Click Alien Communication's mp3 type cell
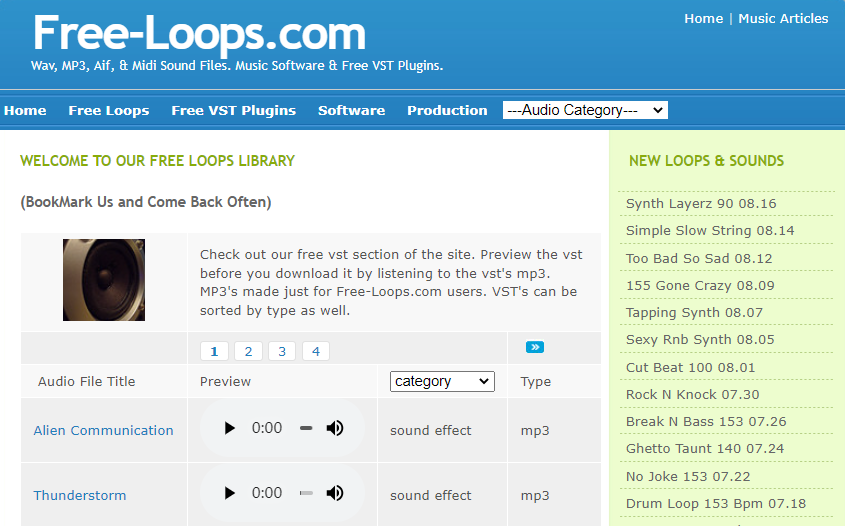The height and width of the screenshot is (526, 845). point(535,431)
